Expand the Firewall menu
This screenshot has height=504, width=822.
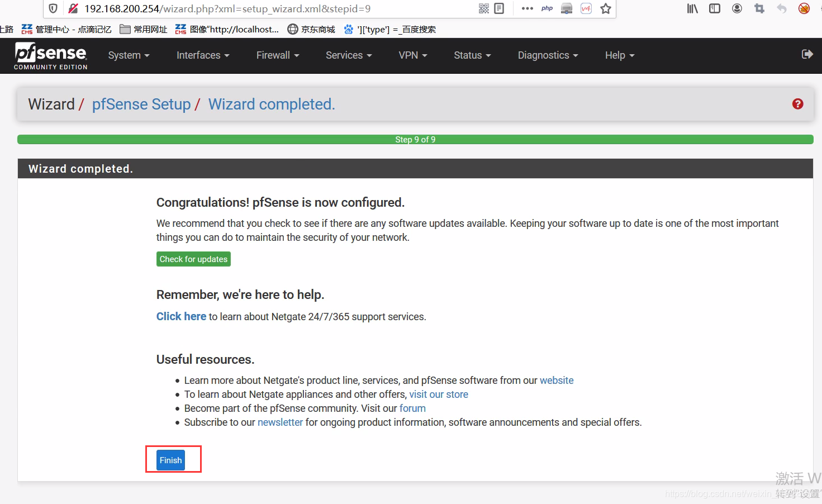coord(278,55)
